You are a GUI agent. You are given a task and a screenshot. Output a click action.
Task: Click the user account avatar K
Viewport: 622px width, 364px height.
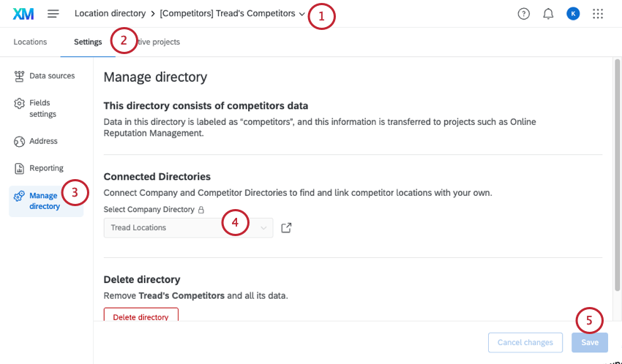[573, 14]
